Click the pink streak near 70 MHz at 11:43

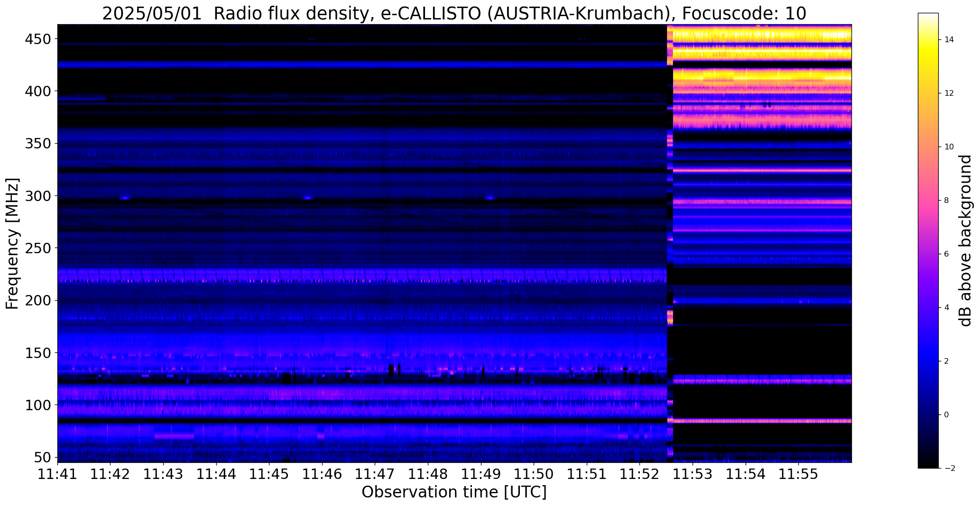[x=174, y=436]
